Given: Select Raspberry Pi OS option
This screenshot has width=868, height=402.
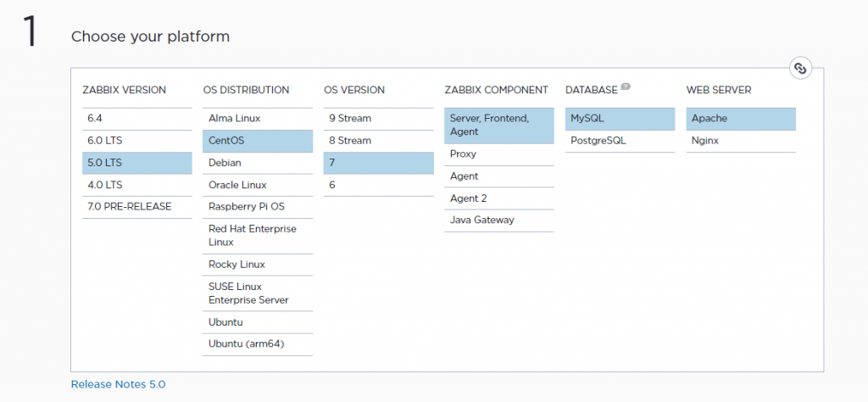Looking at the screenshot, I should click(257, 207).
